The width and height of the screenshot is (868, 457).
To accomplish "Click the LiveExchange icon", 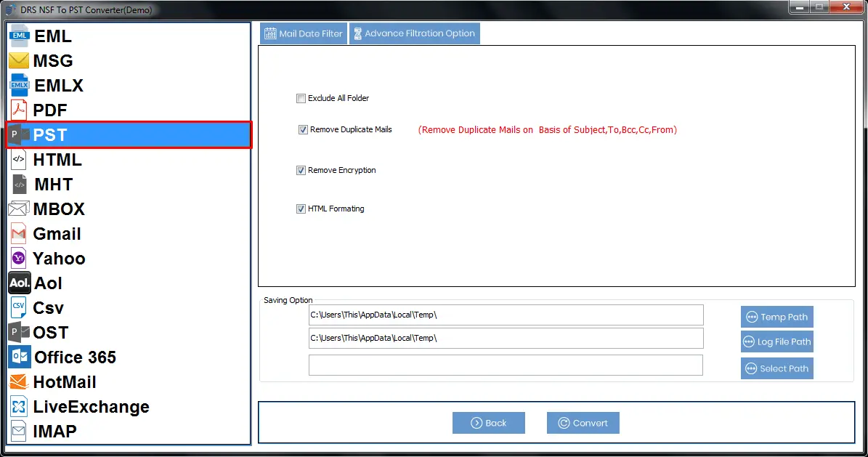I will click(19, 407).
